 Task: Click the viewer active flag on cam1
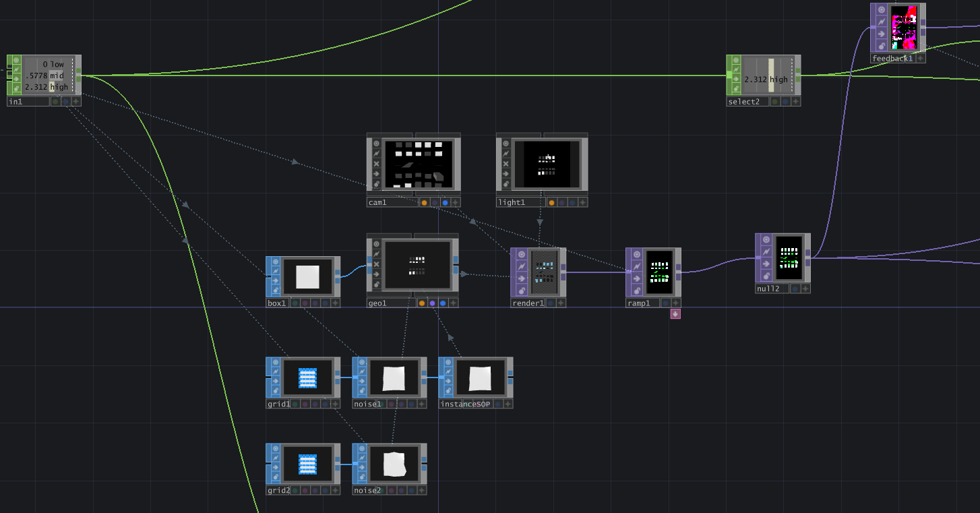tap(376, 144)
